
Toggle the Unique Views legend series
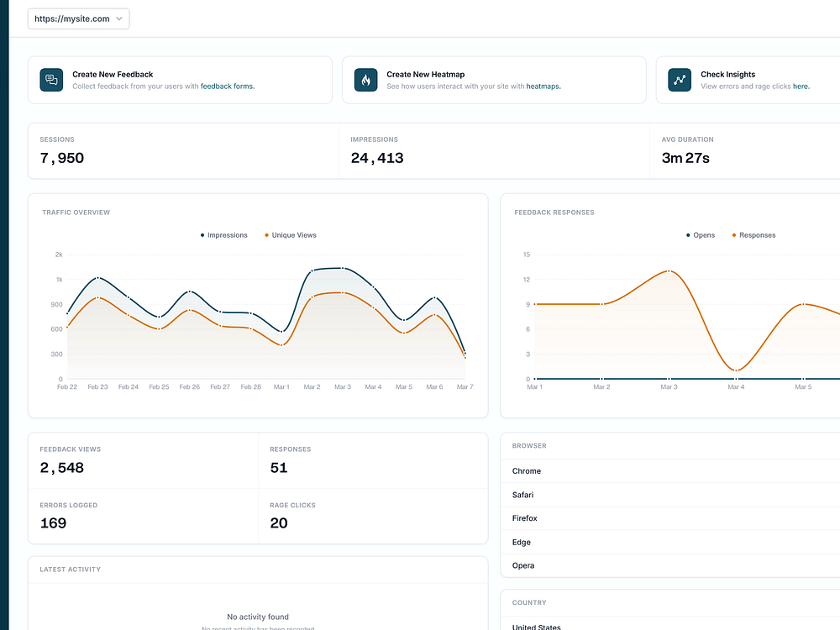(291, 235)
